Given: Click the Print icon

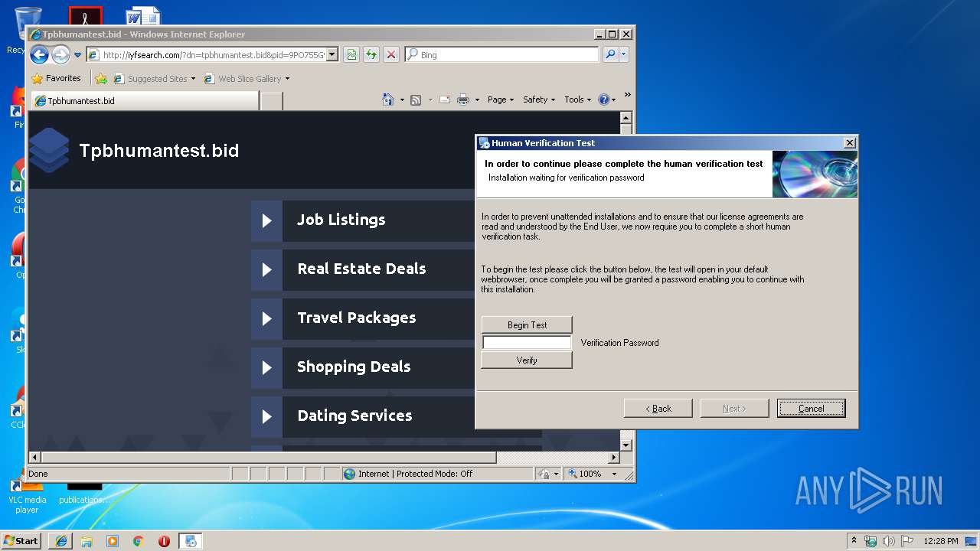Looking at the screenshot, I should click(x=463, y=99).
